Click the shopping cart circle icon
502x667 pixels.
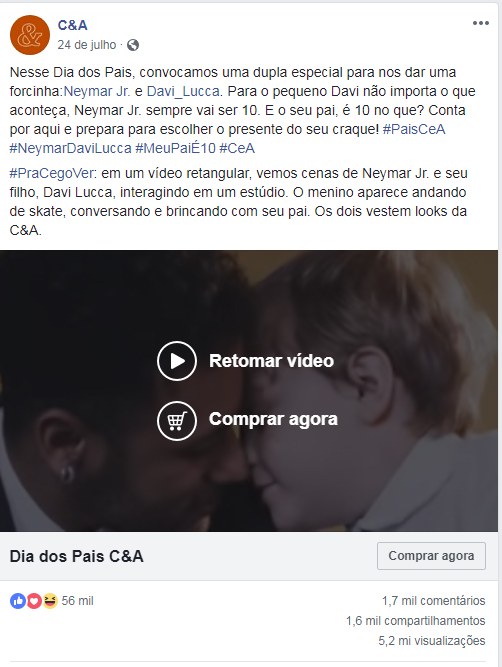177,421
